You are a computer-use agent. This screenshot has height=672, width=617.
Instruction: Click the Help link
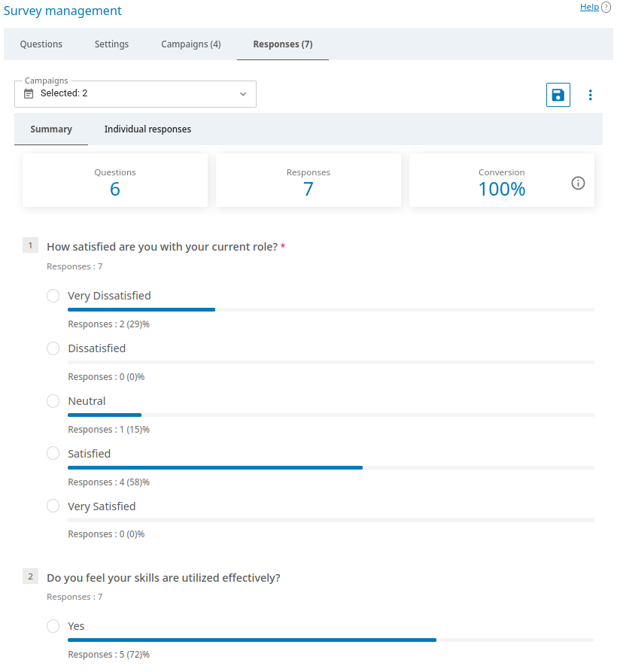(589, 8)
